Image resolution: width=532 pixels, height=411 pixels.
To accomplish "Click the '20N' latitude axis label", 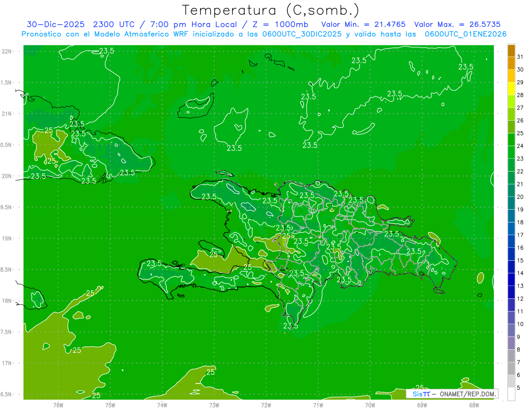I will 7,176.
